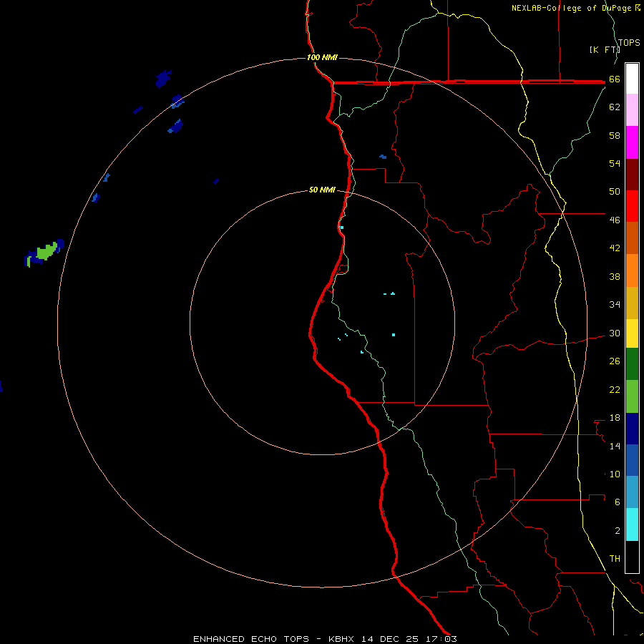Click the legend value '30'
The width and height of the screenshot is (644, 644).
(615, 333)
